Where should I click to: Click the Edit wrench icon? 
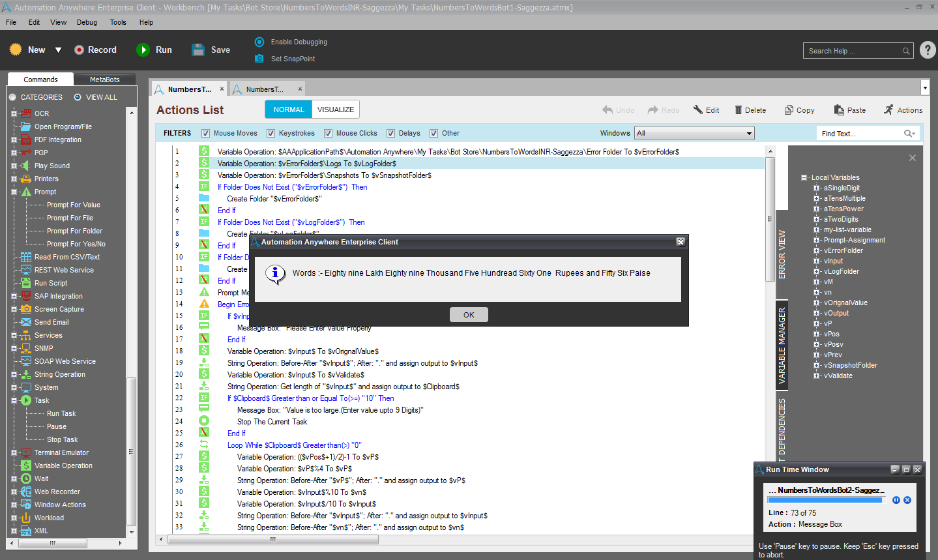click(x=698, y=110)
